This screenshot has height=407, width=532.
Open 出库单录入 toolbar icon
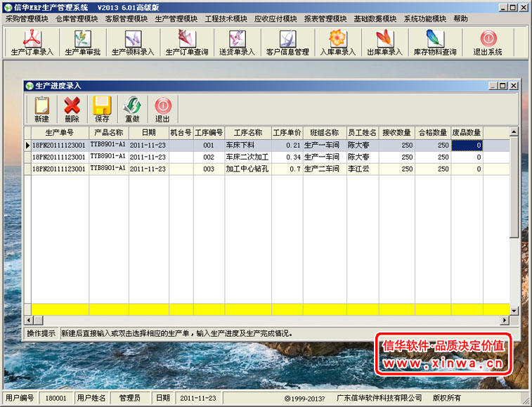384,42
